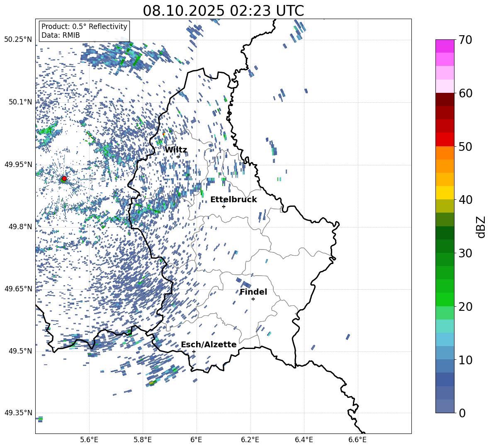This screenshot has width=491, height=448.
Task: Click the 6.2°E longitude label
Action: 250,440
